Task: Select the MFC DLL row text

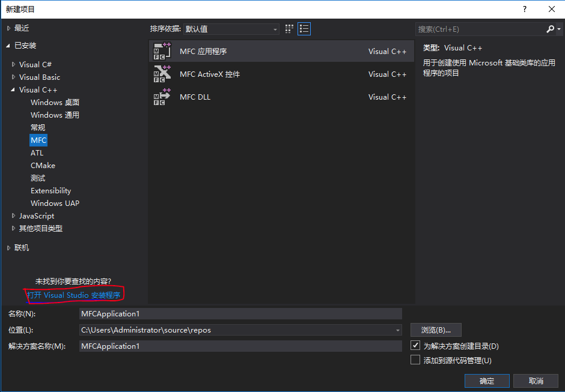Action: point(195,97)
